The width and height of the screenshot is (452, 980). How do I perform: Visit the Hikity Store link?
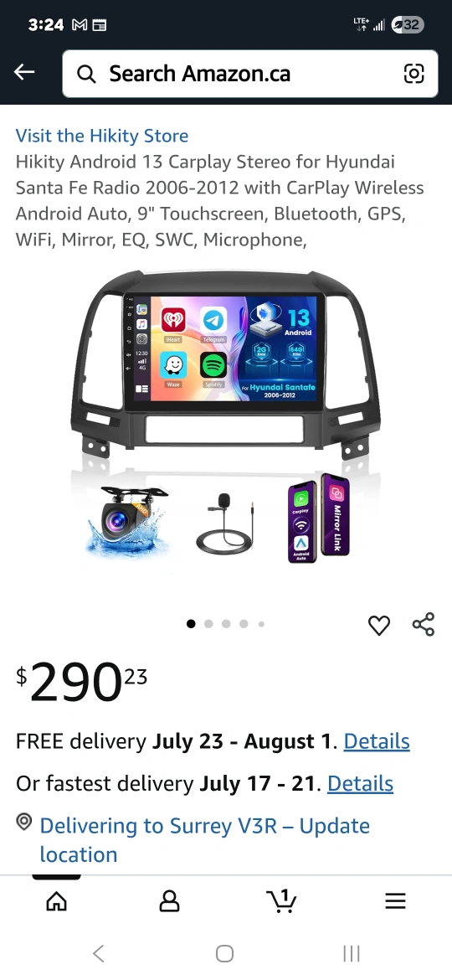coord(102,136)
